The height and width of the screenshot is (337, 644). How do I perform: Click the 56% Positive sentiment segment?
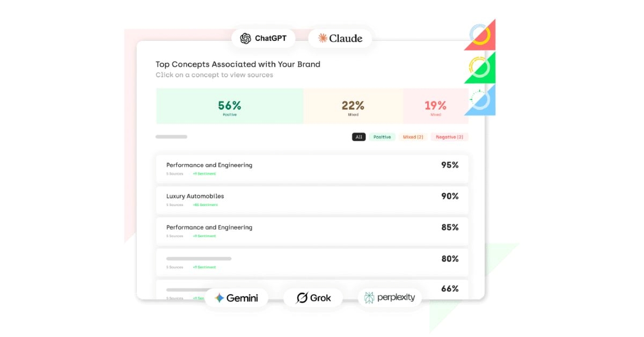pyautogui.click(x=230, y=106)
